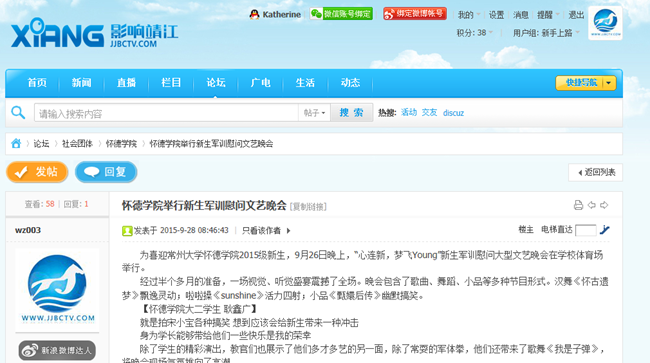The width and height of the screenshot is (650, 363).
Task: Click the Sina Weibo expert badge
Action: click(57, 351)
